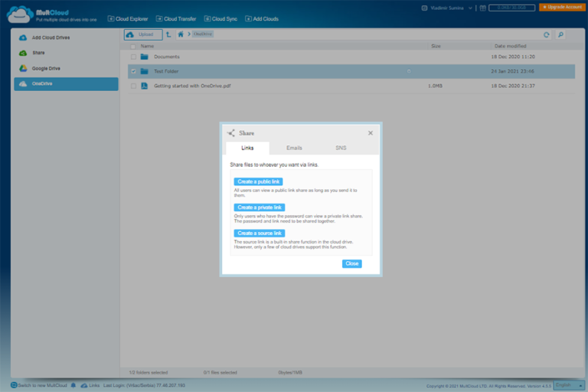This screenshot has width=588, height=392.
Task: Click Create a private link button
Action: [260, 207]
